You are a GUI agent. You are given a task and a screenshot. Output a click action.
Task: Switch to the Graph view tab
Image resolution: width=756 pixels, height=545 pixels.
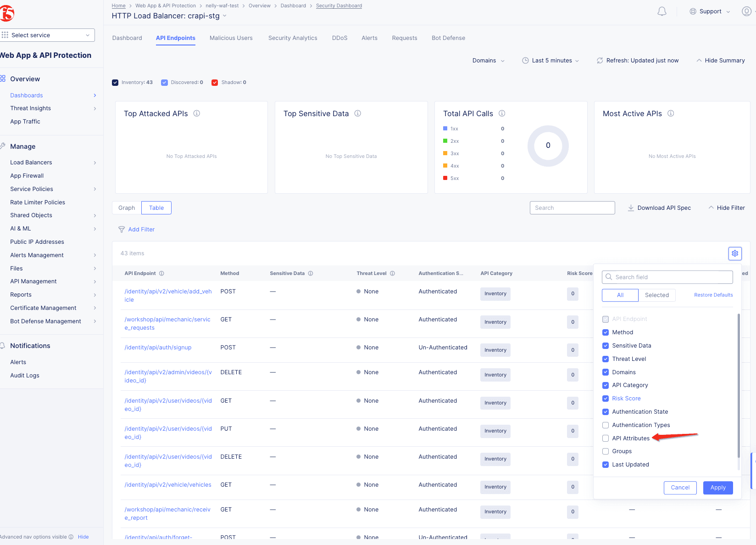click(x=126, y=208)
